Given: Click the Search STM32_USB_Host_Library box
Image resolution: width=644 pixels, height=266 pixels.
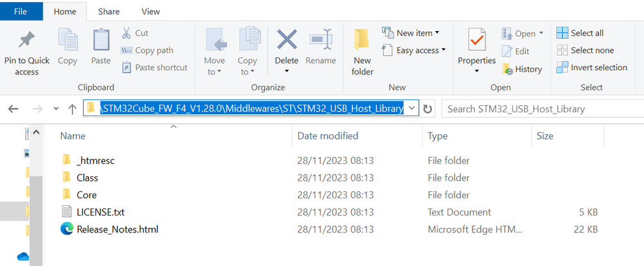Looking at the screenshot, I should (543, 109).
